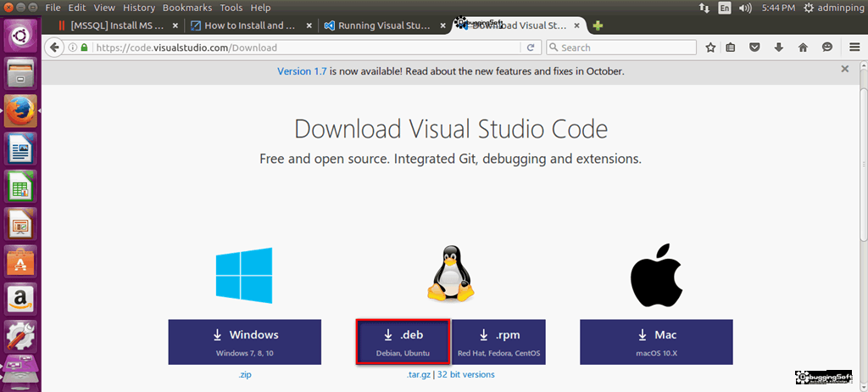Click the URL address bar
Image resolution: width=868 pixels, height=392 pixels.
[307, 48]
